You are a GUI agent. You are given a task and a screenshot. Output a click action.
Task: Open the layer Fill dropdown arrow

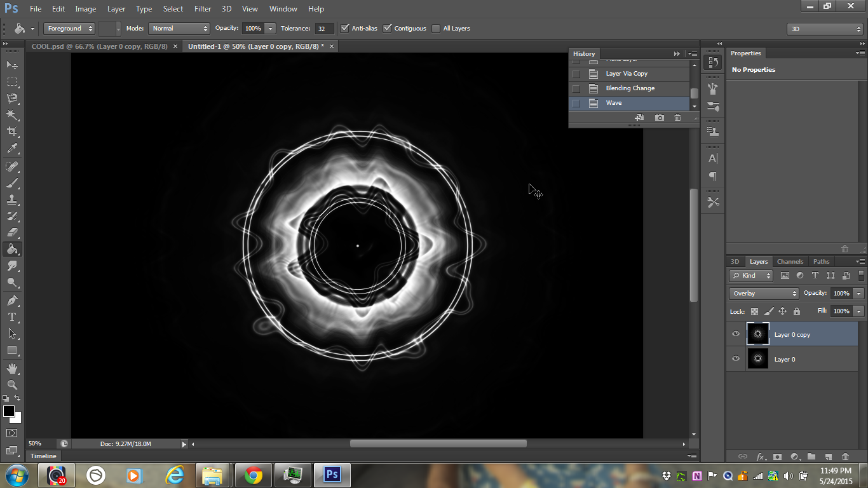click(x=859, y=311)
